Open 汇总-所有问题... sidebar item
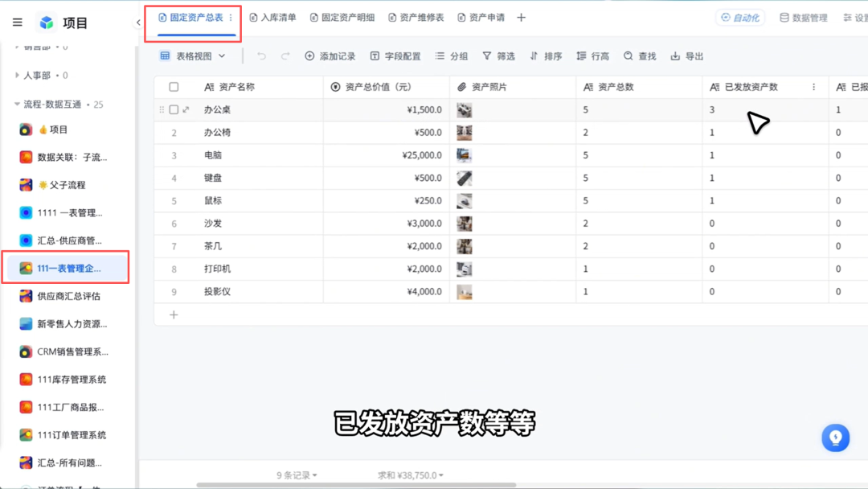868x489 pixels. tap(65, 462)
